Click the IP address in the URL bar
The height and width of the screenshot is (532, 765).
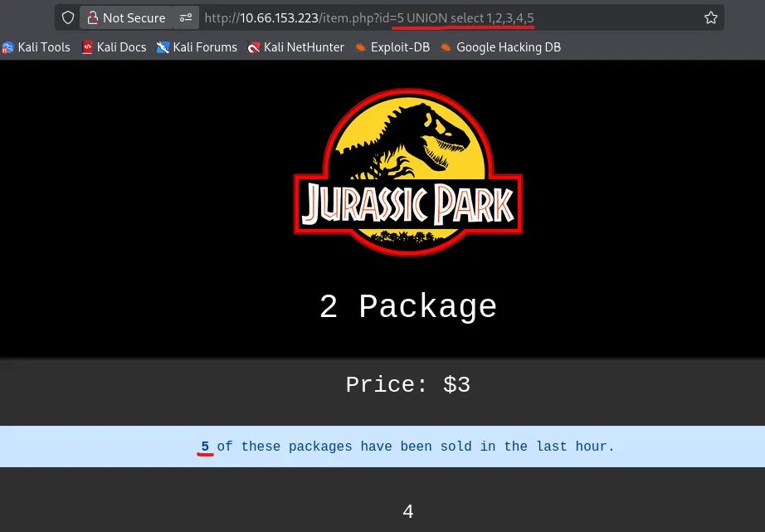[279, 17]
